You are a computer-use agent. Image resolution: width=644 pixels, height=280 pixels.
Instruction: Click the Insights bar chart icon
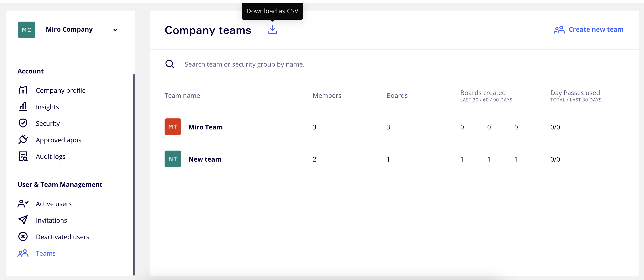23,106
